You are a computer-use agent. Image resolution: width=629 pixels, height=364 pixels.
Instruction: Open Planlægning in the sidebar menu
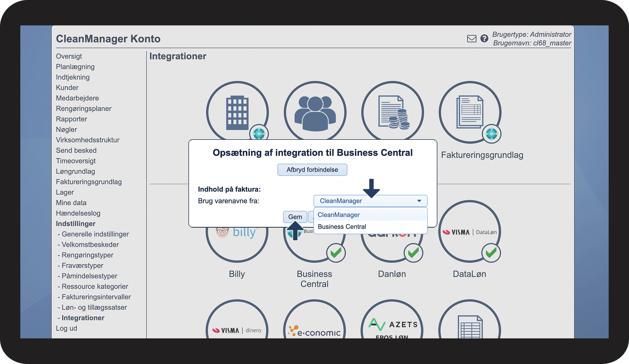pyautogui.click(x=75, y=67)
